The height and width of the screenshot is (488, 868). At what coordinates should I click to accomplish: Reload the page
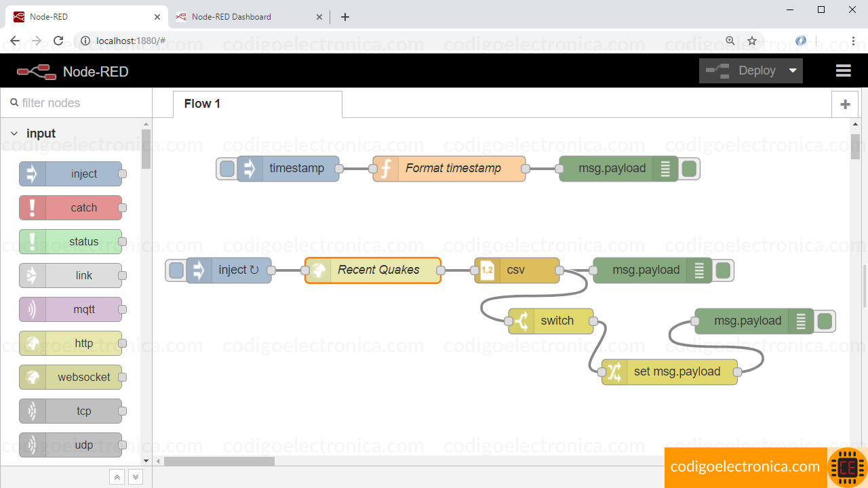[x=58, y=41]
